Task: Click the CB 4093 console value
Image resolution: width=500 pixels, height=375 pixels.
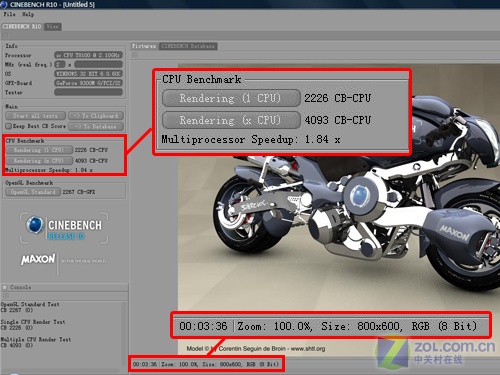Action: click(17, 346)
